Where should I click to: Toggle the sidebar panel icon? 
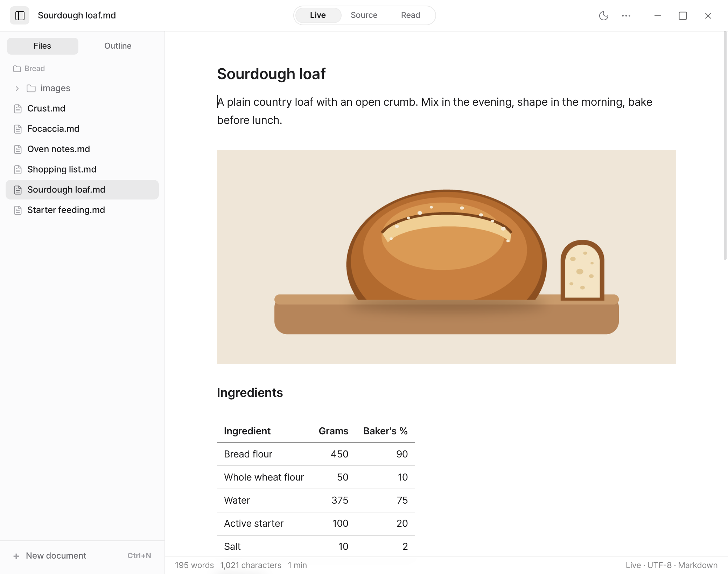20,15
